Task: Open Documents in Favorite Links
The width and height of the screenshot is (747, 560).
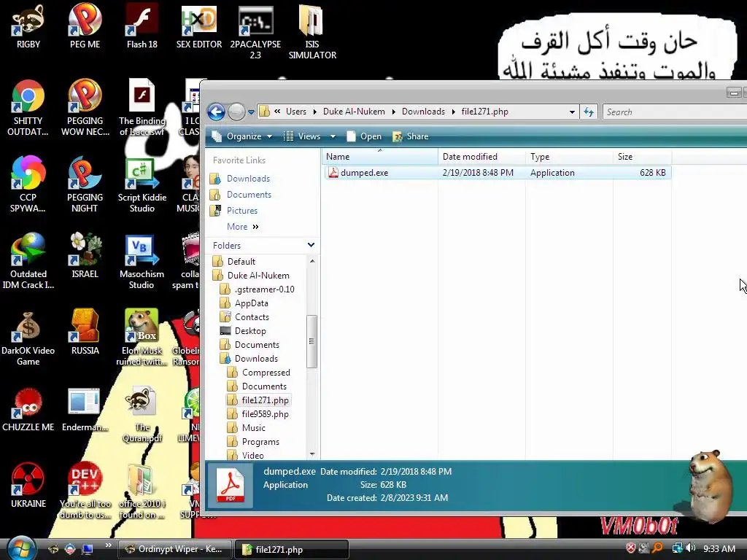Action: pyautogui.click(x=249, y=195)
